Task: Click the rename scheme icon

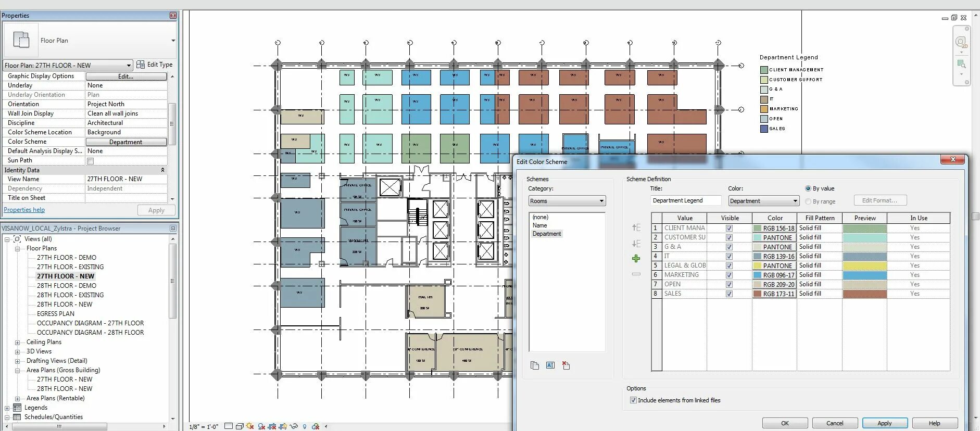Action: pyautogui.click(x=550, y=365)
